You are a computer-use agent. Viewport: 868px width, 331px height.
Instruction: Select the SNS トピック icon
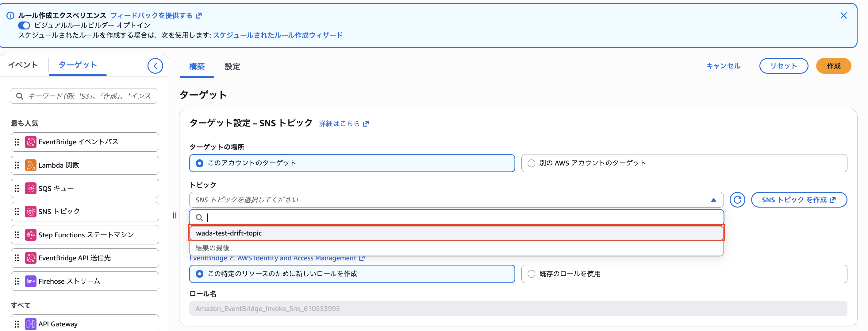(x=31, y=212)
